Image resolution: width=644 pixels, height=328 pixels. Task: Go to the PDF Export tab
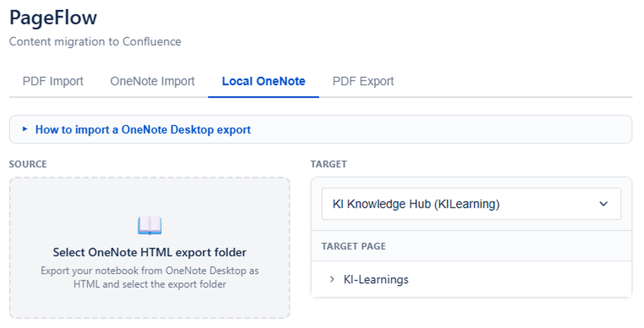point(363,81)
